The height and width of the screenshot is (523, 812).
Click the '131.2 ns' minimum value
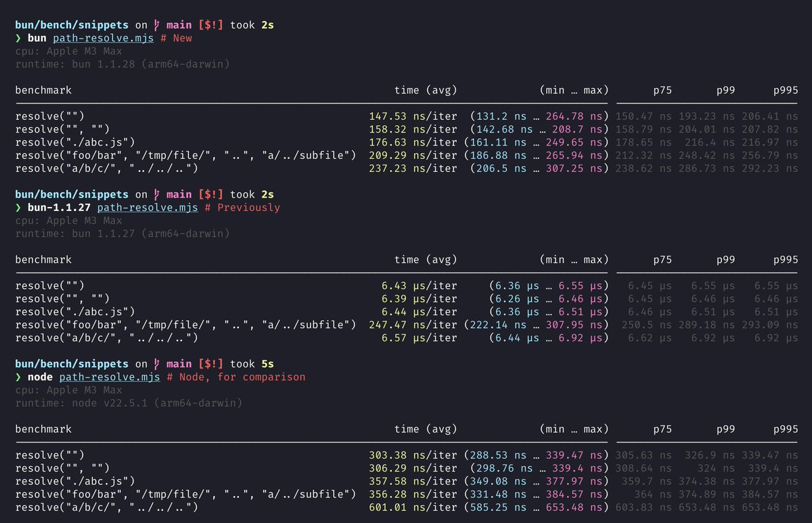coord(501,116)
